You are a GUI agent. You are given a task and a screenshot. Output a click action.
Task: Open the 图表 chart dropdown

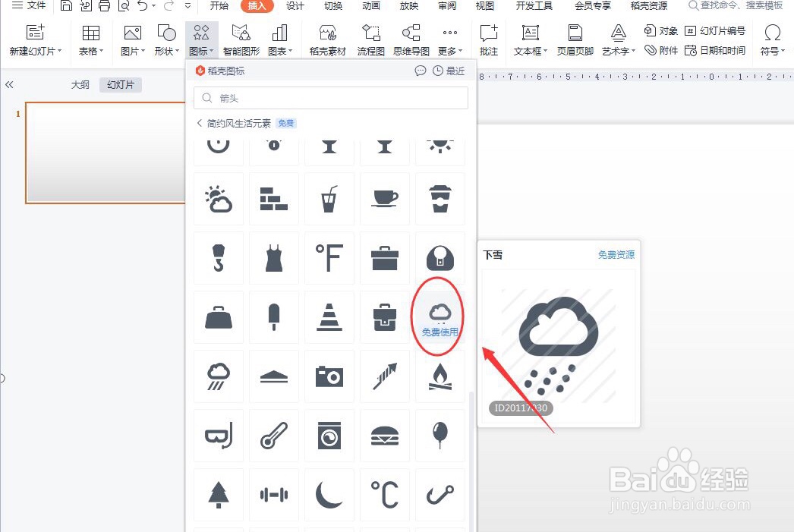click(x=280, y=40)
